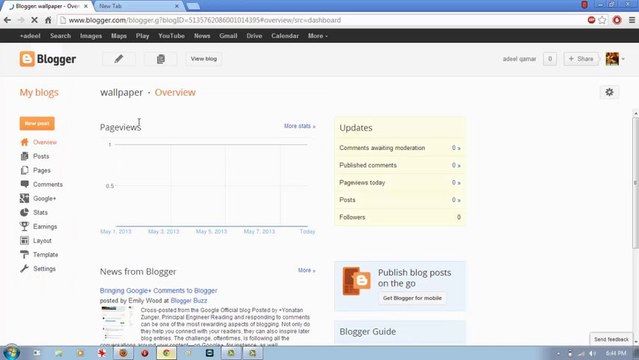
Task: Click the Send feedback button
Action: [x=611, y=339]
